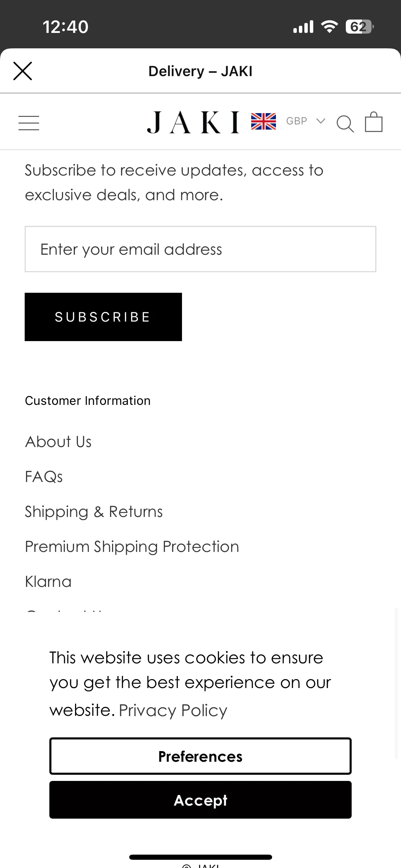The image size is (401, 868).
Task: Focus the email address field
Action: point(200,249)
